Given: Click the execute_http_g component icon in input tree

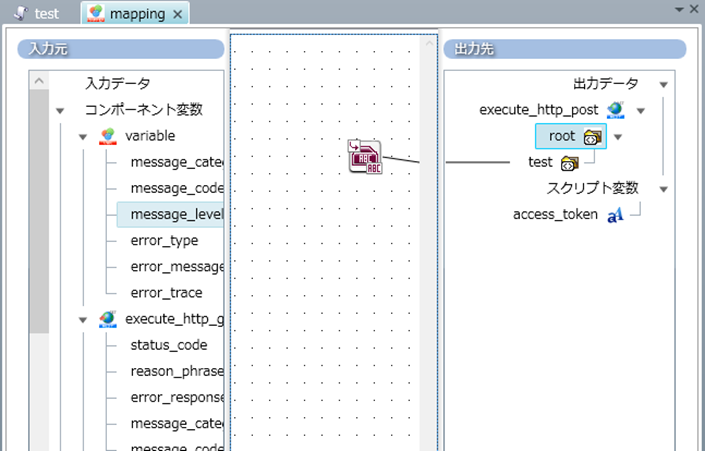Looking at the screenshot, I should click(108, 319).
